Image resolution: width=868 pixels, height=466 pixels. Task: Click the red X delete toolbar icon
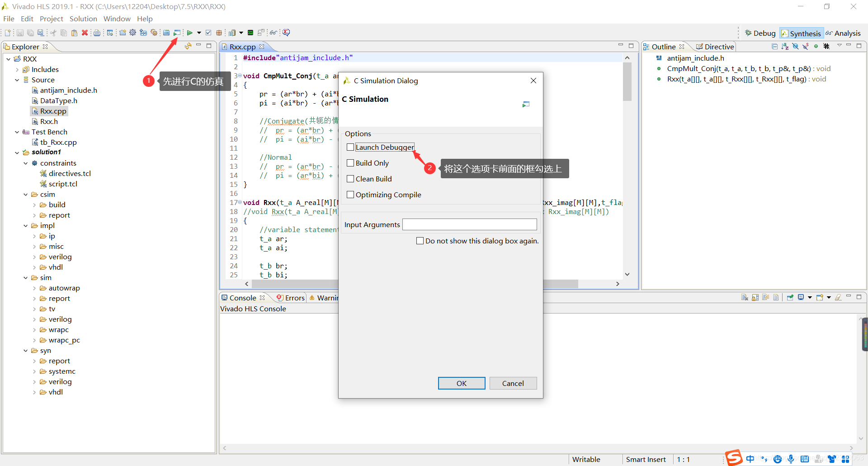(85, 33)
